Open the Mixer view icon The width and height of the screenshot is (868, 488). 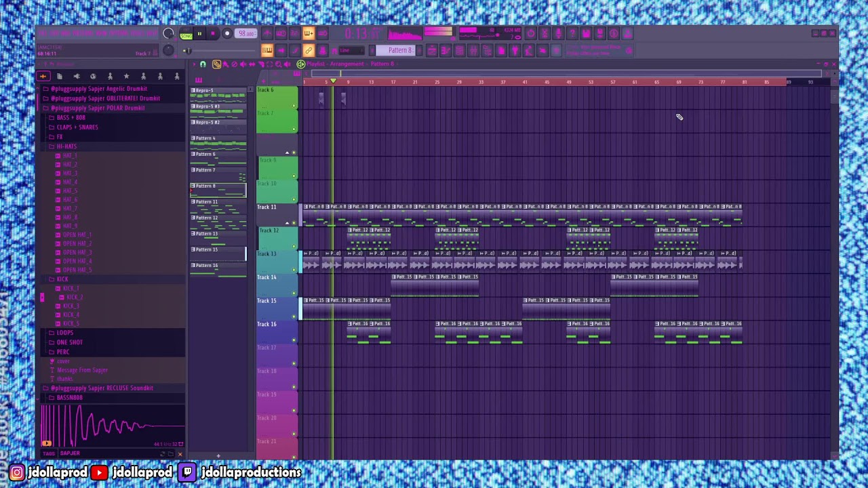(x=473, y=51)
